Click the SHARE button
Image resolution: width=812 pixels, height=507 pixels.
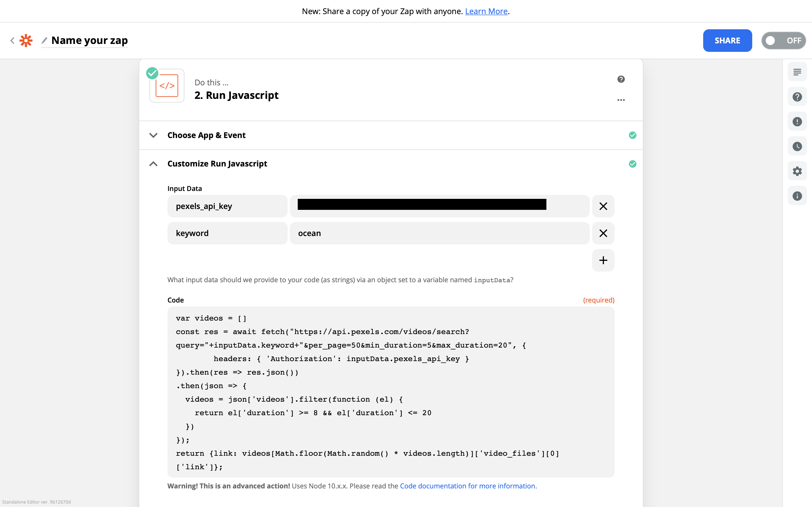pos(727,41)
